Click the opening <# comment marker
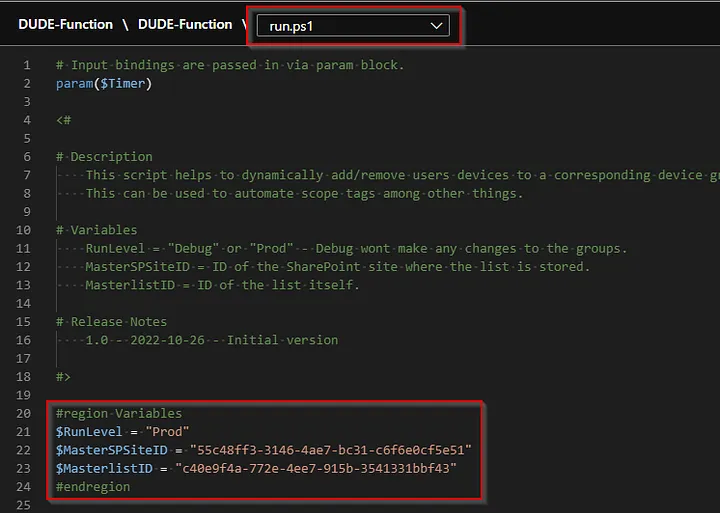This screenshot has height=513, width=720. point(64,120)
